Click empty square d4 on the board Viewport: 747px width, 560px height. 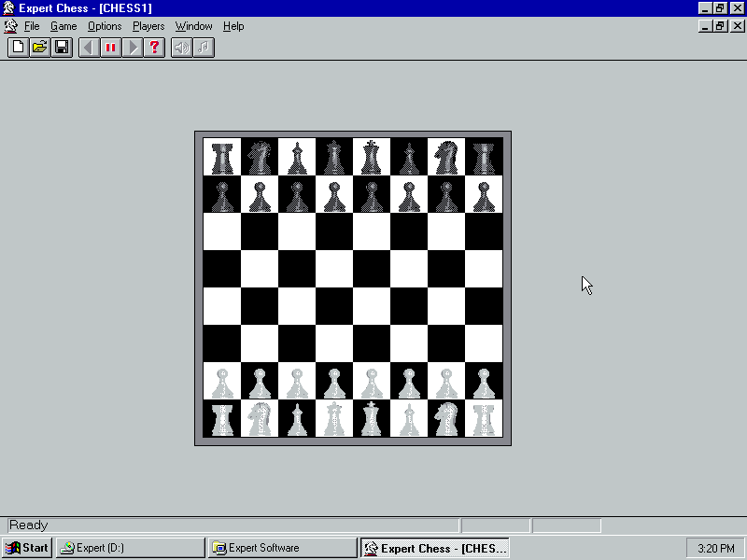click(x=334, y=306)
